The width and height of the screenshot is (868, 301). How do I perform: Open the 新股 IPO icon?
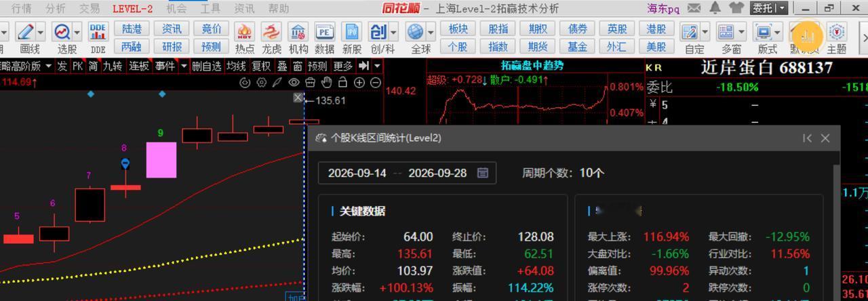[x=352, y=33]
